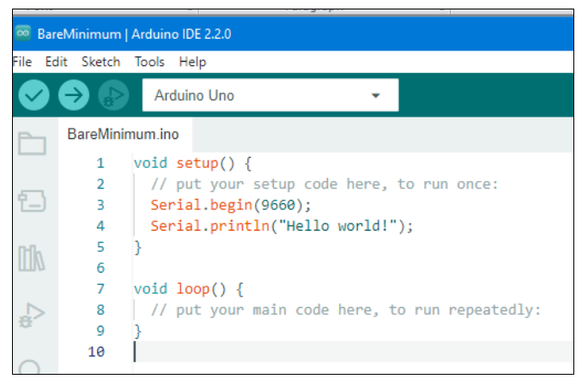The width and height of the screenshot is (588, 385).
Task: Click the 'void loop() {' line
Action: pos(189,289)
